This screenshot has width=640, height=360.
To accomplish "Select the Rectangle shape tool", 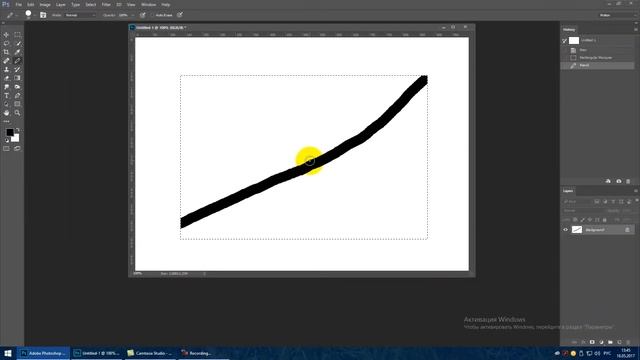I will (17, 104).
